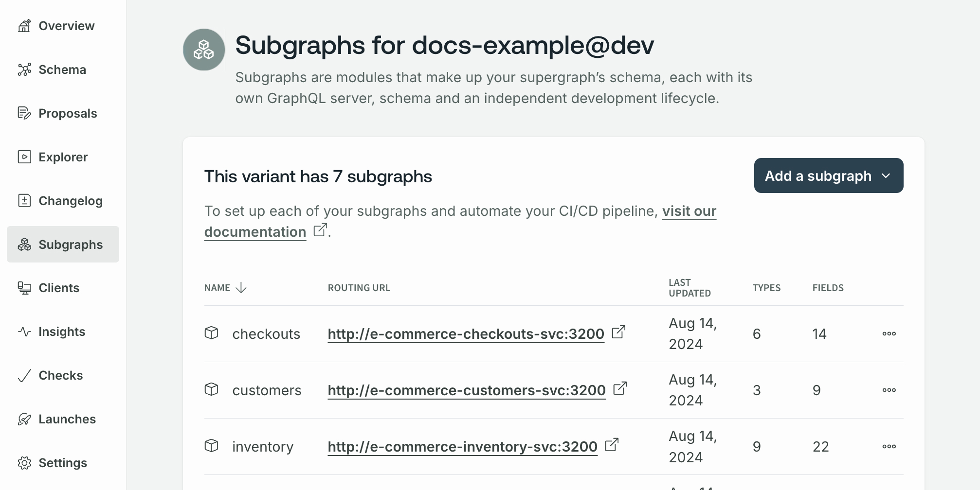Screen dimensions: 980x490
Task: Click the inventory cube icon
Action: (211, 446)
